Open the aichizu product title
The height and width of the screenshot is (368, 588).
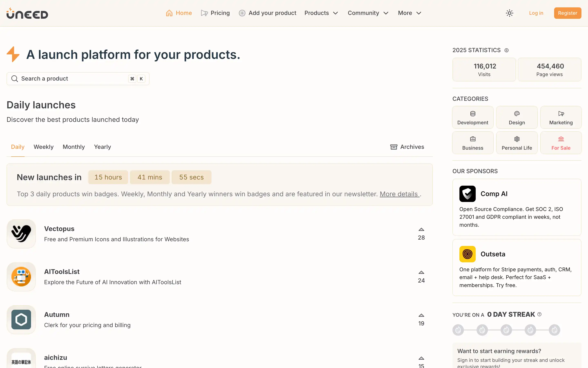click(x=56, y=358)
